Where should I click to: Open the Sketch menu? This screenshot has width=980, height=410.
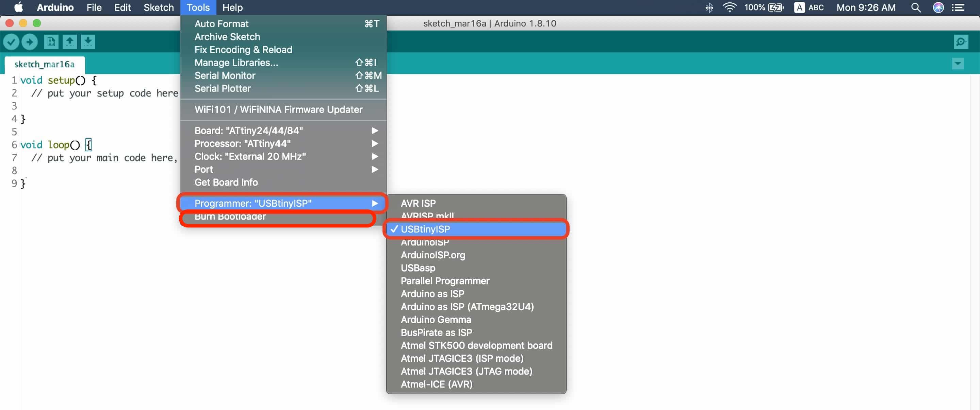tap(159, 7)
